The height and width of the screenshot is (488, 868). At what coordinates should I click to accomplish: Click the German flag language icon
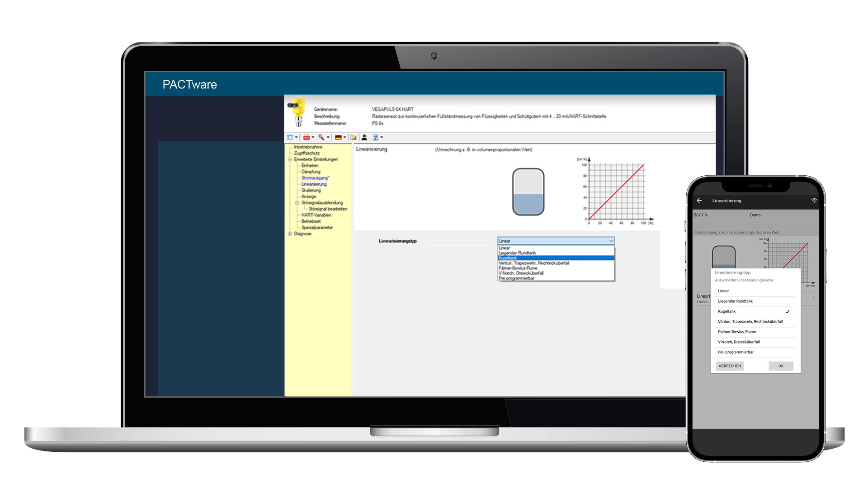(338, 137)
